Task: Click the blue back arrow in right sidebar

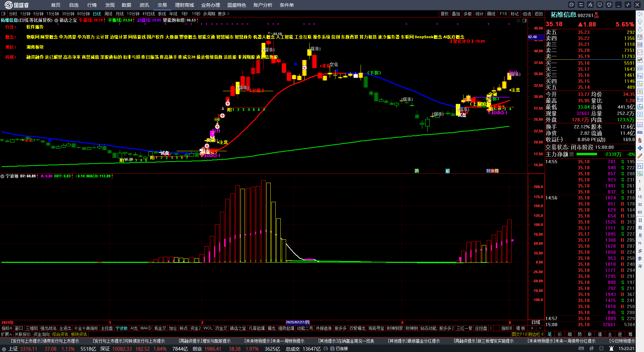Action: 640,14
